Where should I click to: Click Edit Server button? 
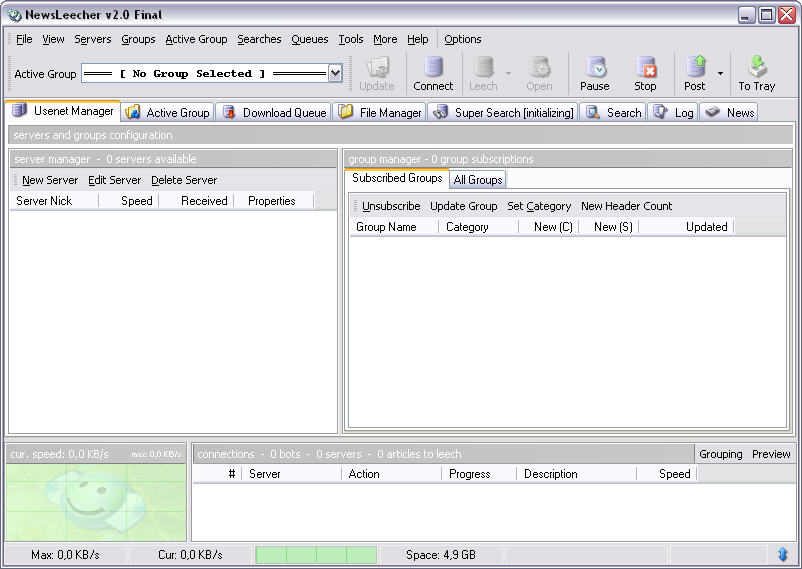[x=115, y=180]
